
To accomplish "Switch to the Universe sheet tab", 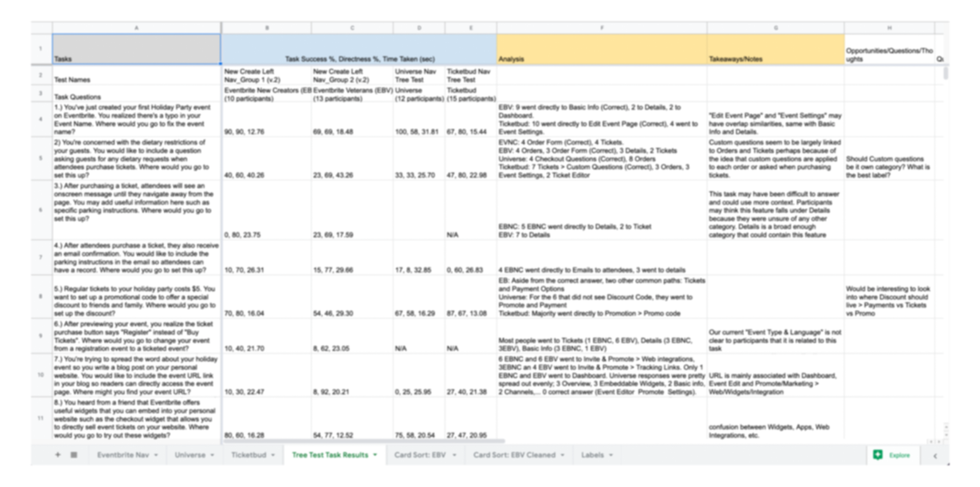I will 190,454.
